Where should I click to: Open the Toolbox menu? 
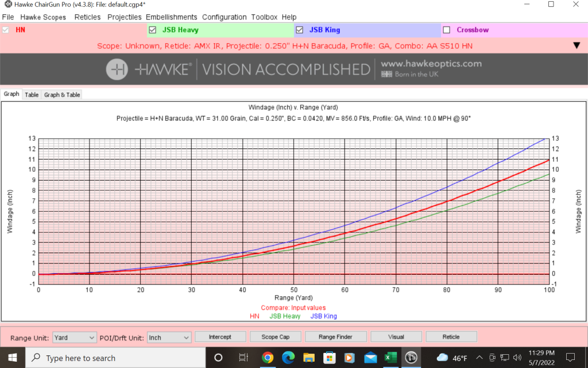click(x=264, y=17)
